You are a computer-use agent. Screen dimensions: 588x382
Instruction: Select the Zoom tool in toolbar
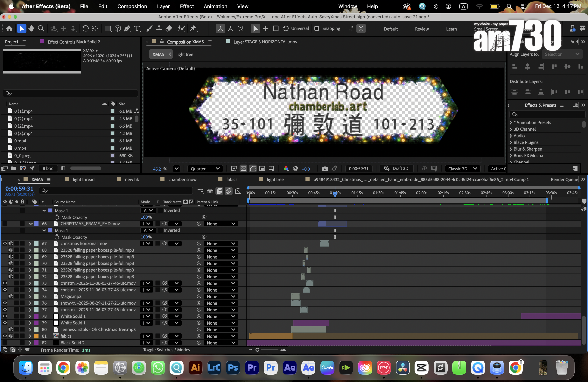tap(41, 28)
